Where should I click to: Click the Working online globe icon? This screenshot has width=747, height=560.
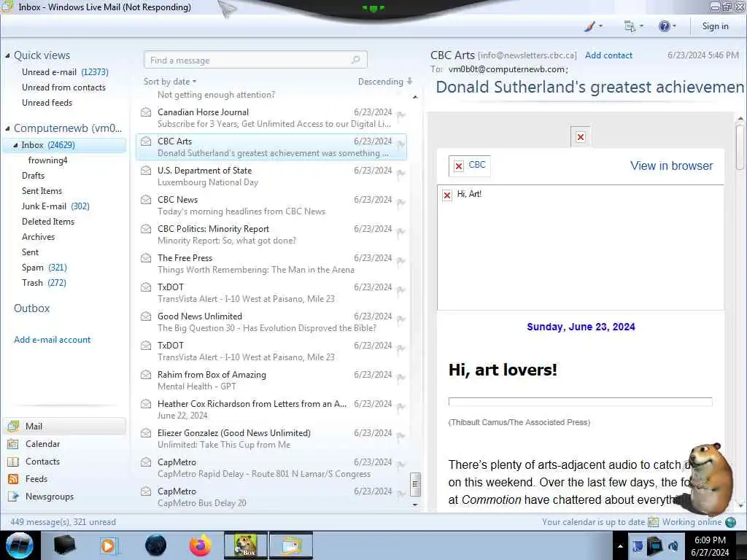coord(730,522)
